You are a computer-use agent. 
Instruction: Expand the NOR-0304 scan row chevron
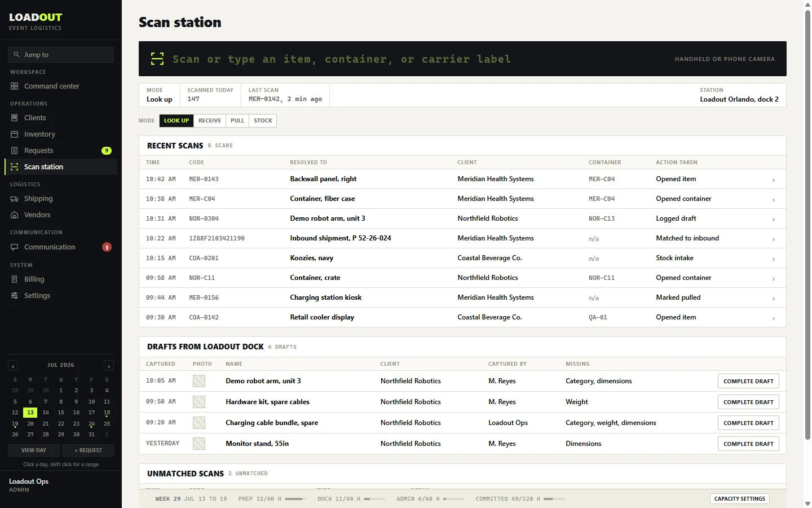pyautogui.click(x=773, y=220)
